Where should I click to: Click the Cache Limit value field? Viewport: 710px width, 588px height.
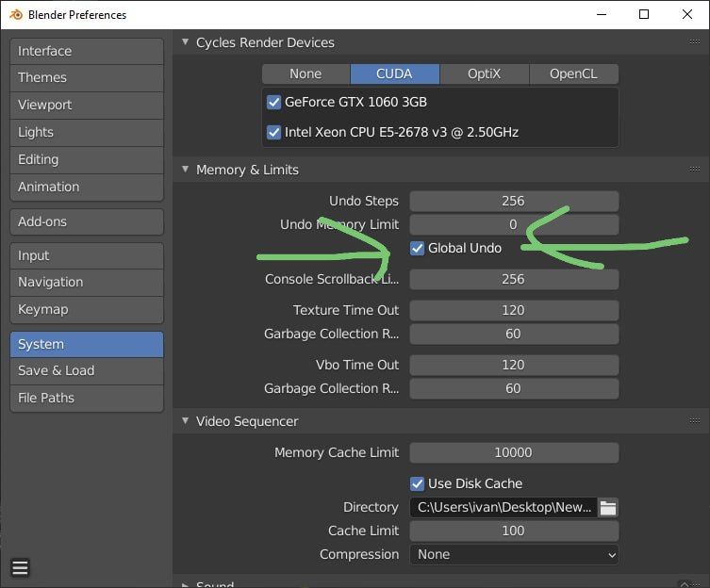click(514, 531)
